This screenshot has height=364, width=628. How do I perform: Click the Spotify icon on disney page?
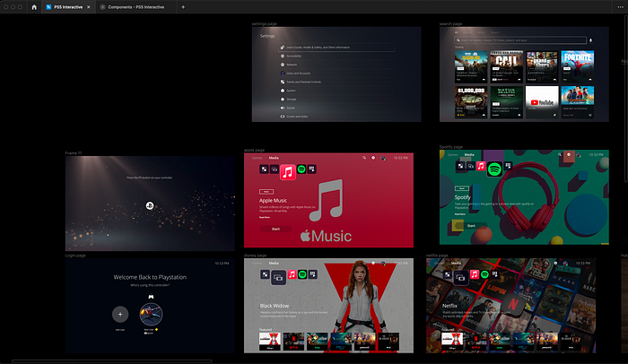tap(302, 274)
